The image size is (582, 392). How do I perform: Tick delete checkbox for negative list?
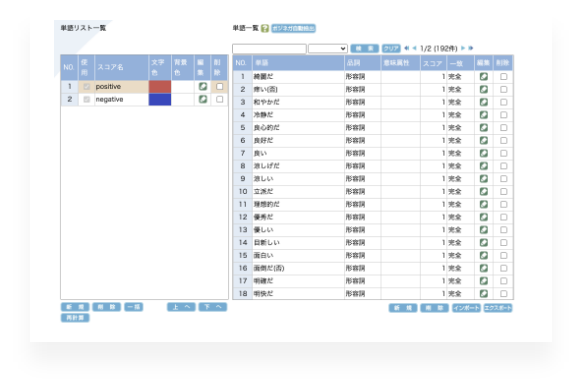point(219,99)
